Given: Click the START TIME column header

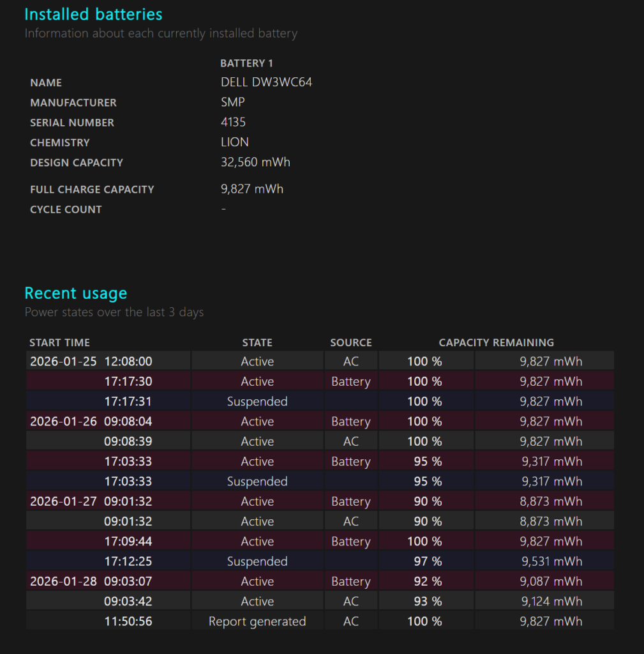Looking at the screenshot, I should (x=59, y=342).
